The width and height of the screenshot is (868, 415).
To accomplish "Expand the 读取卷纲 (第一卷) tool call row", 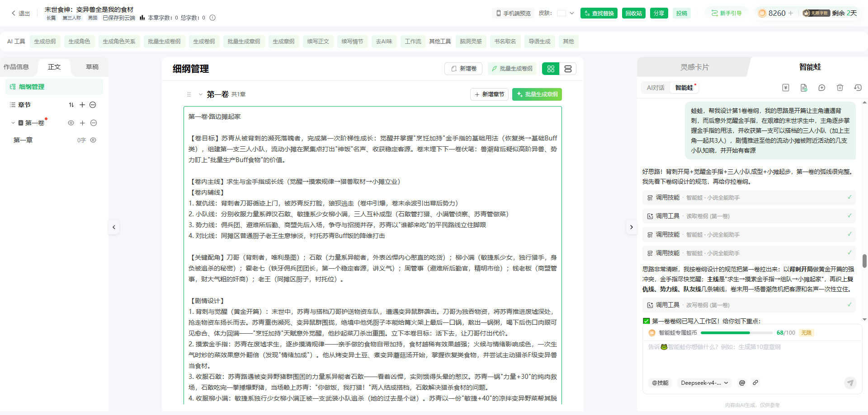I will 749,216.
